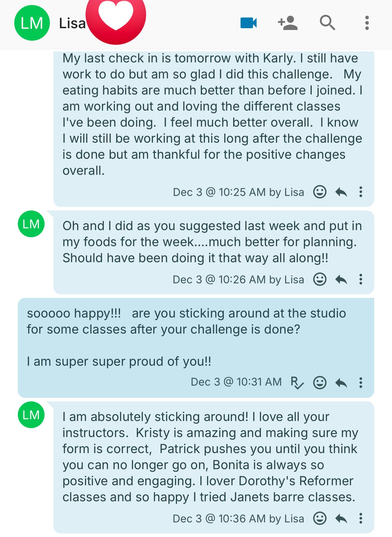Reply to the 10:26 AM message
The image size is (392, 537).
(341, 280)
